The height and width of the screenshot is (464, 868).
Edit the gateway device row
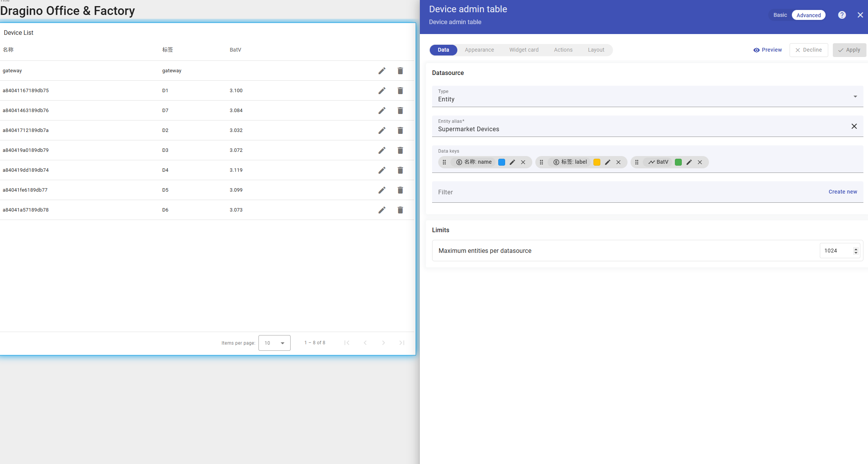click(x=382, y=71)
